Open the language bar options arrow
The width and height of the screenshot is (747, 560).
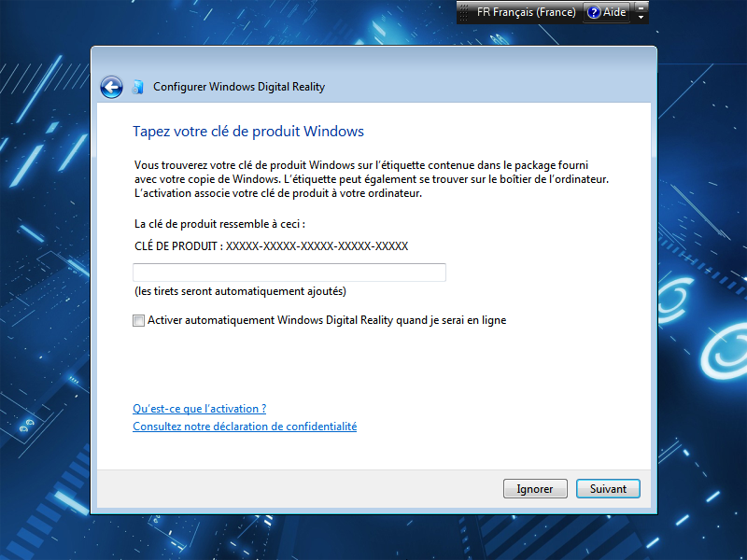pos(641,17)
